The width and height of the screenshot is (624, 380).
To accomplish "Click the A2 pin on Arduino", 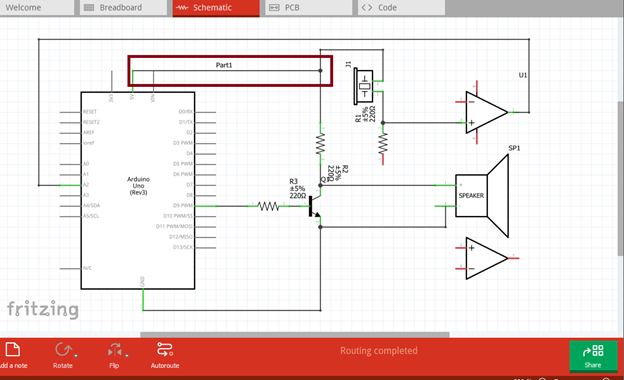I will pos(70,185).
